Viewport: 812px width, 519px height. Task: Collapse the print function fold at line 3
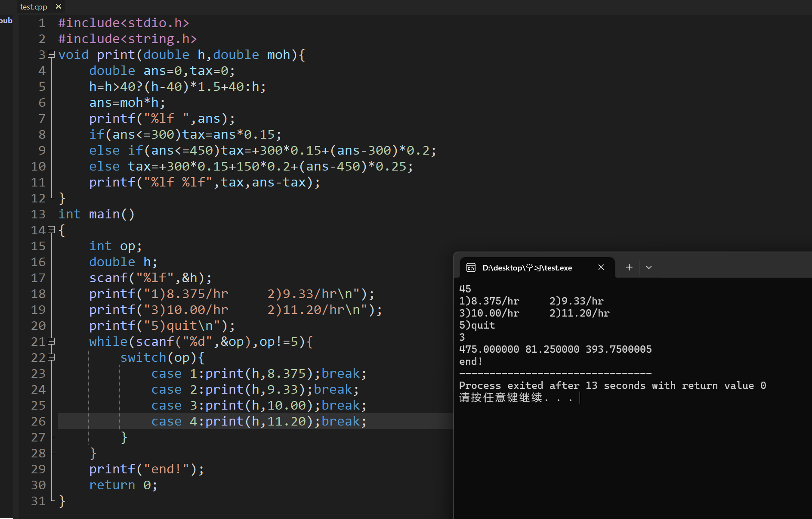pos(51,55)
